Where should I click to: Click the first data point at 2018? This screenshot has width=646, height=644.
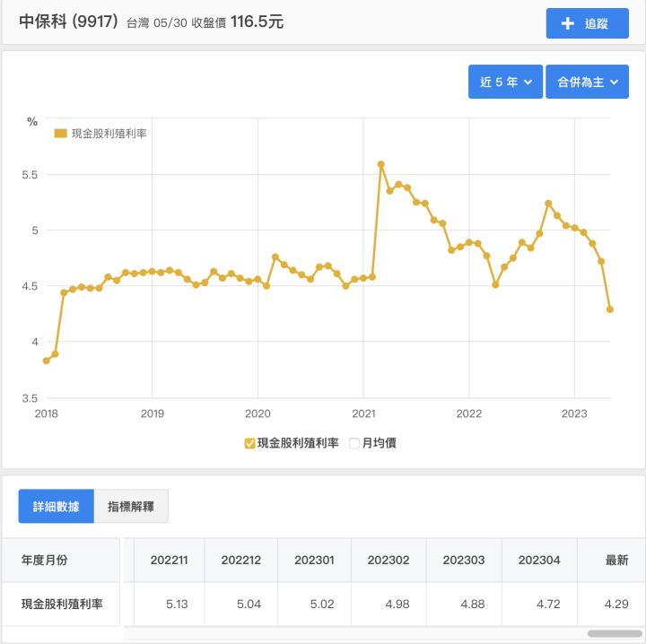click(47, 361)
